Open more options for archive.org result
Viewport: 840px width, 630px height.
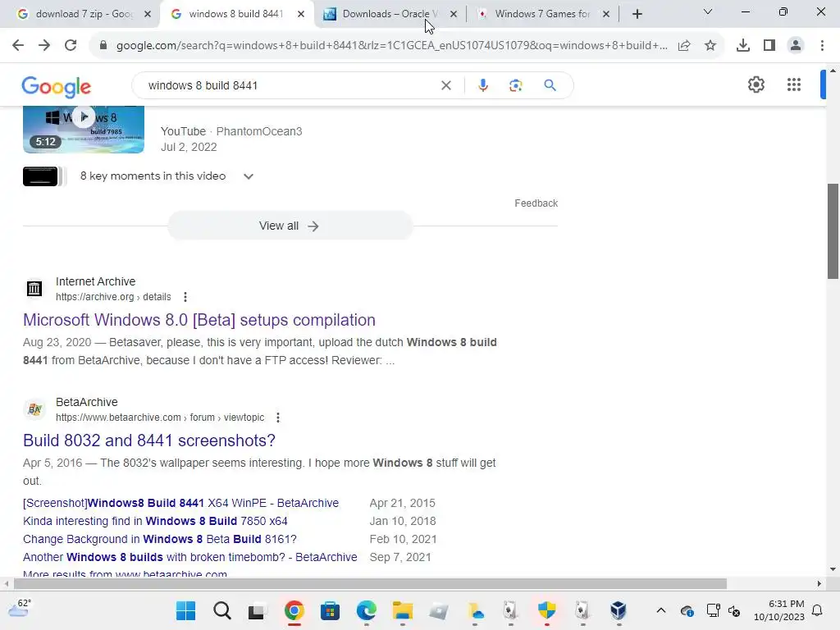pyautogui.click(x=185, y=297)
